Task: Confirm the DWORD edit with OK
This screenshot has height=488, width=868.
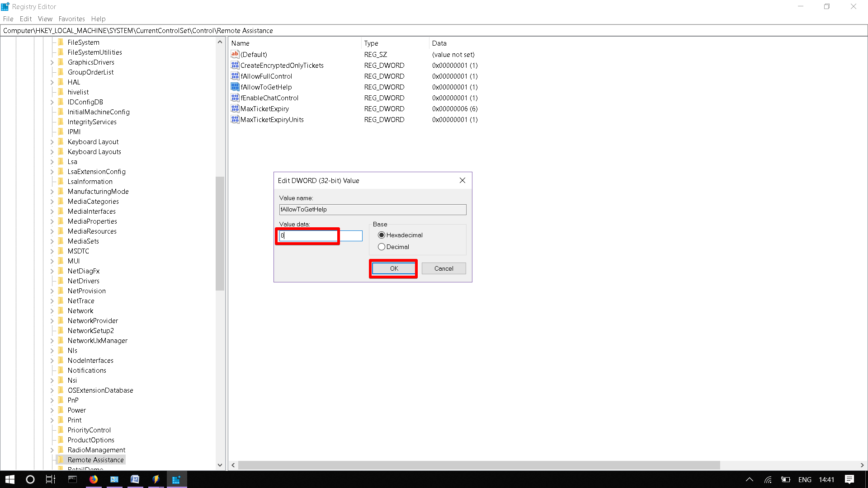Action: pyautogui.click(x=394, y=268)
